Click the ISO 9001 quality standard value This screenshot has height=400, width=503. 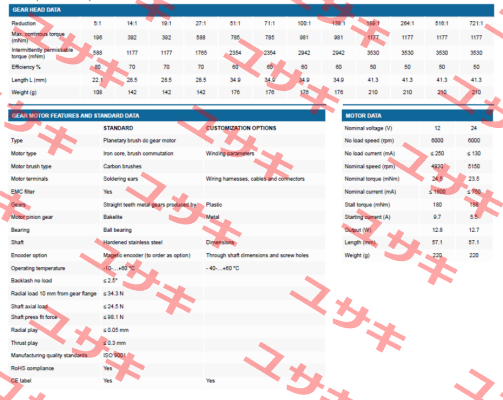tap(114, 355)
